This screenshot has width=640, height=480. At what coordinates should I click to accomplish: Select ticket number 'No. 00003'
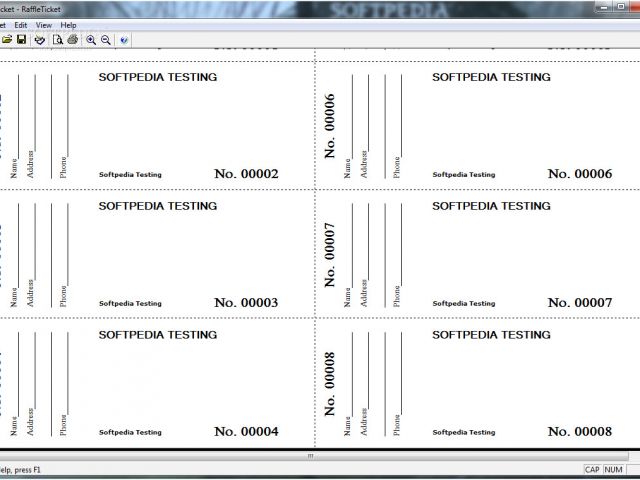[x=246, y=303]
